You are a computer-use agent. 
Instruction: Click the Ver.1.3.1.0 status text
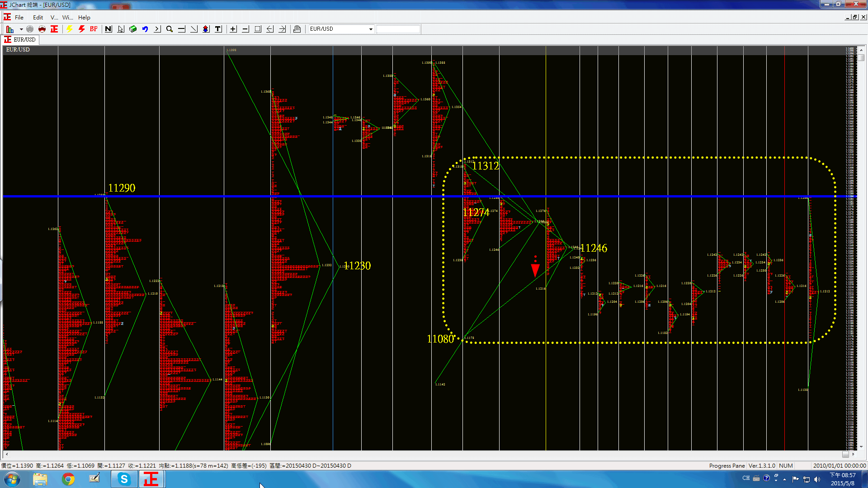click(x=762, y=465)
